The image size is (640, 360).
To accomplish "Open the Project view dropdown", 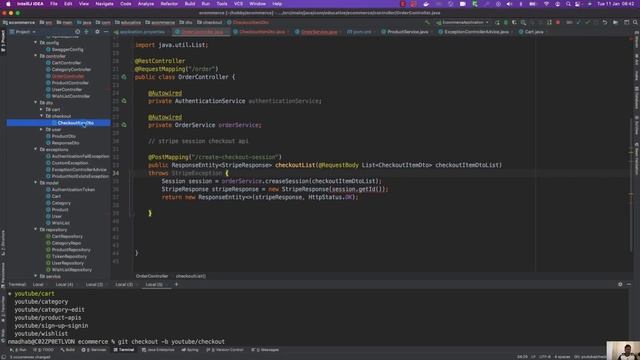I will click(23, 31).
